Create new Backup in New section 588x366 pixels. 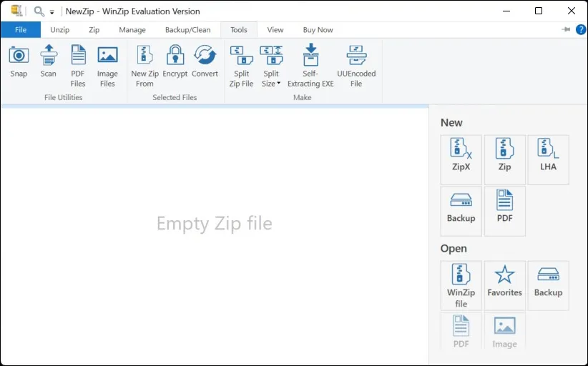pos(461,212)
